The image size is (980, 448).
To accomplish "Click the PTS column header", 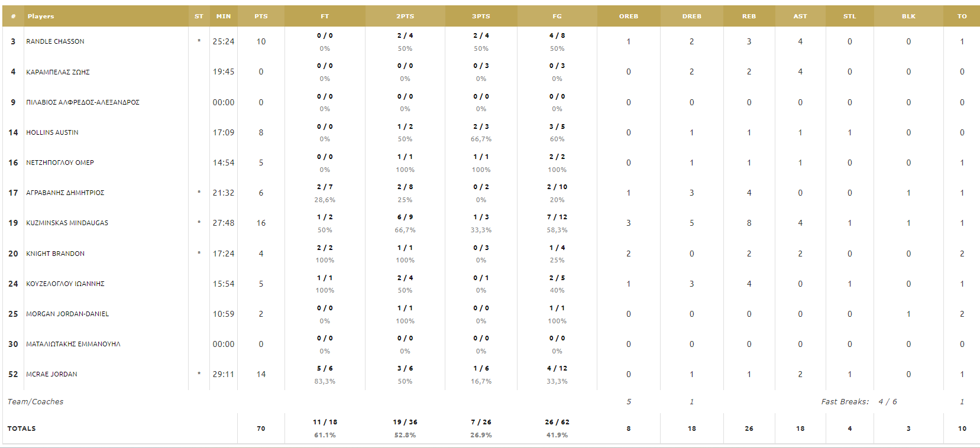I will click(x=261, y=16).
